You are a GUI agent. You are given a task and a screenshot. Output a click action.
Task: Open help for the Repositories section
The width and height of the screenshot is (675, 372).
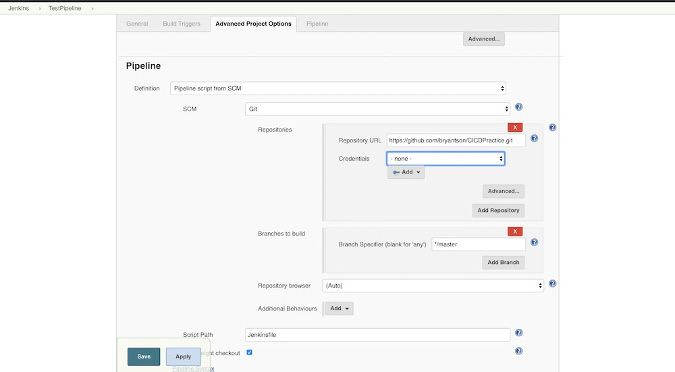[x=552, y=127]
